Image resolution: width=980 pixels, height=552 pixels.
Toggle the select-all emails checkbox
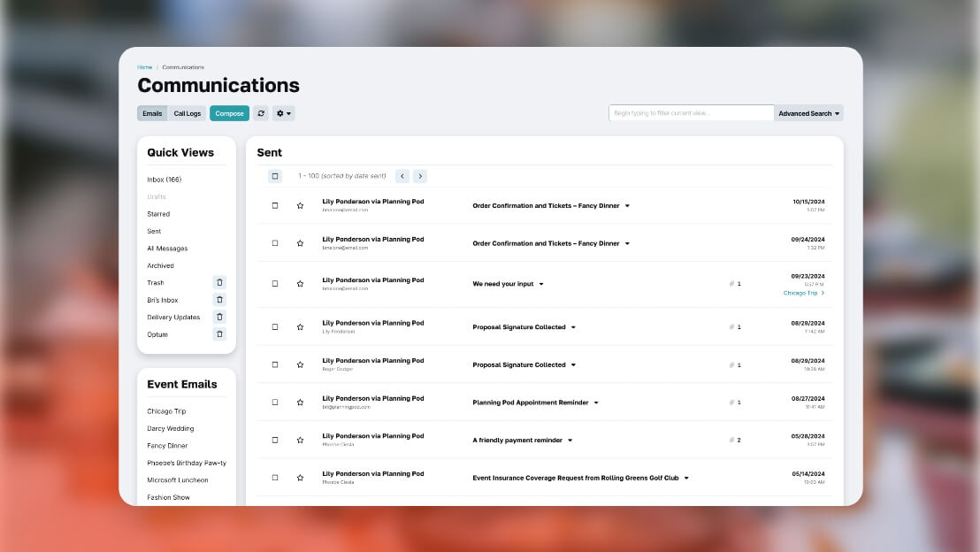(275, 176)
